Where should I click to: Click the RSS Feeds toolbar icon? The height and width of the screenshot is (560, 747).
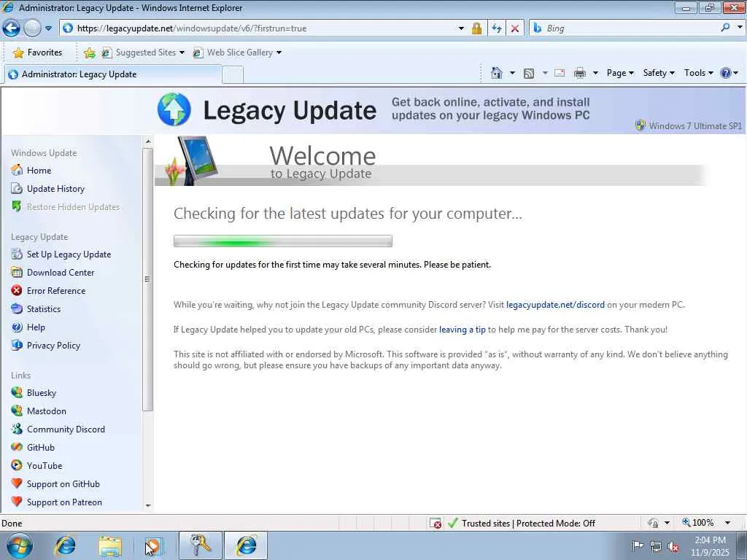tap(529, 73)
